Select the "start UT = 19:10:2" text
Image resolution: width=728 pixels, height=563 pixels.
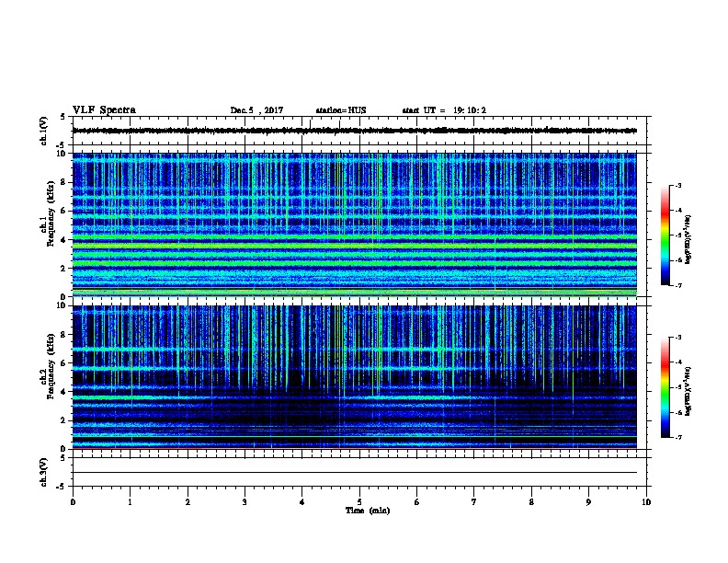coord(444,110)
